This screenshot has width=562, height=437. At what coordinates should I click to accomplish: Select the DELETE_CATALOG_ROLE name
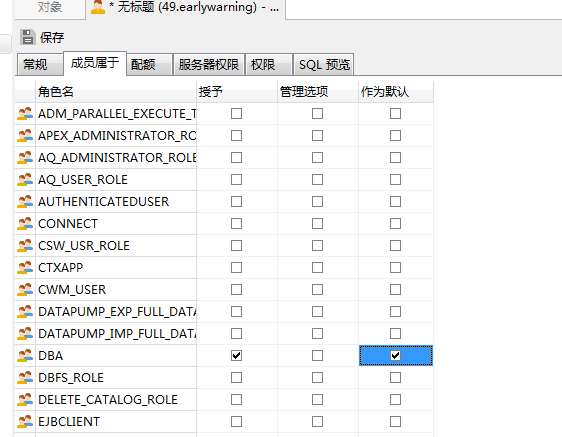coord(108,400)
